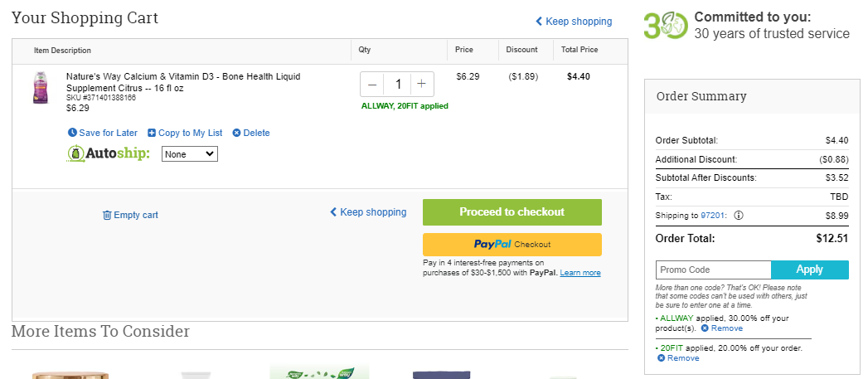Click the Copy to My List plus icon
Image resolution: width=868 pixels, height=379 pixels.
151,133
